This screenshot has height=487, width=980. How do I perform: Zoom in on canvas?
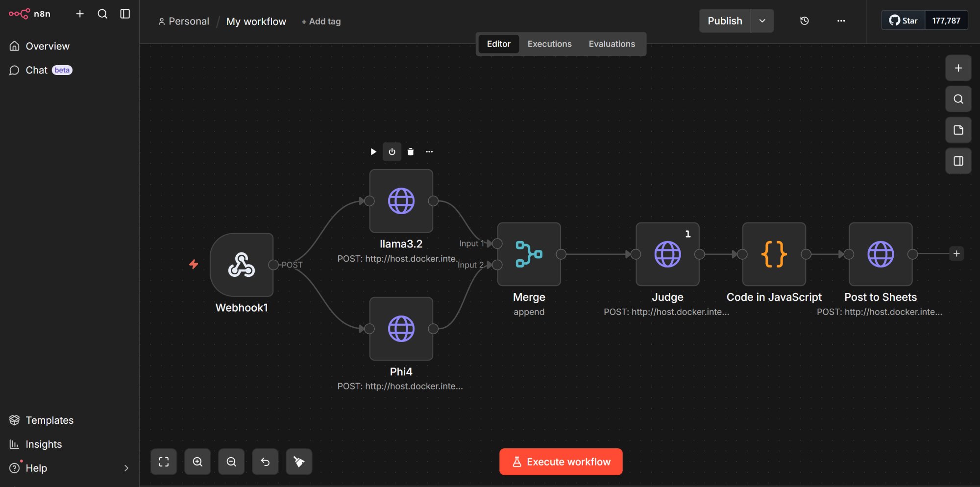[197, 462]
